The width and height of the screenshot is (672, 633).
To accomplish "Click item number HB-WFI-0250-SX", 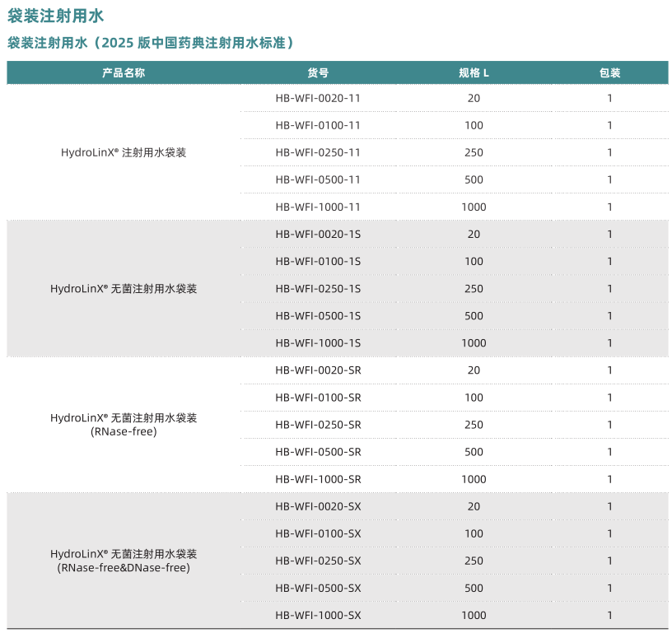I will (318, 561).
